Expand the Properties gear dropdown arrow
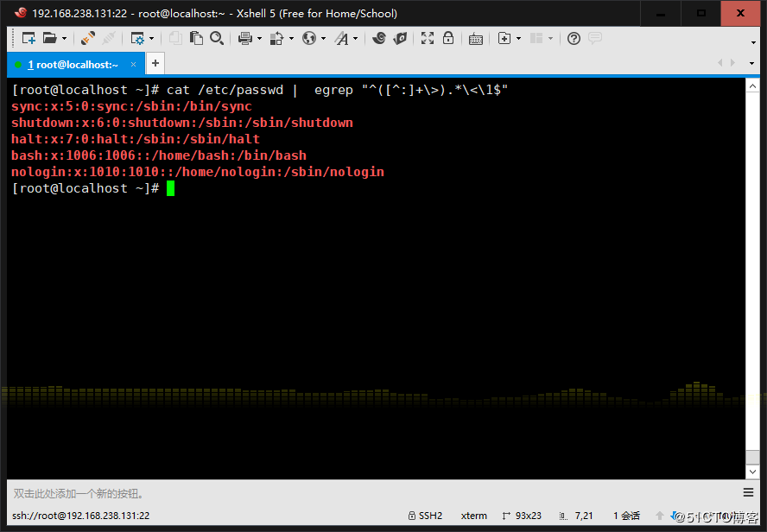The height and width of the screenshot is (532, 767). (152, 39)
